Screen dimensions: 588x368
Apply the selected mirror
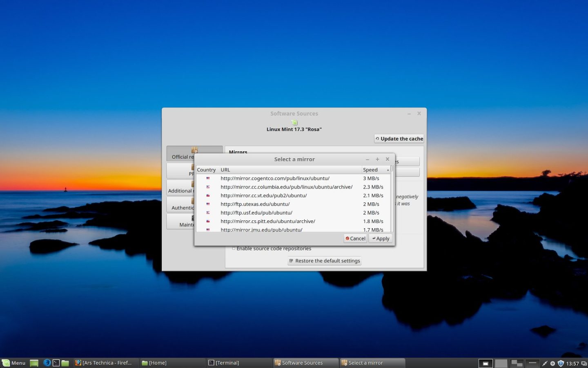point(380,238)
